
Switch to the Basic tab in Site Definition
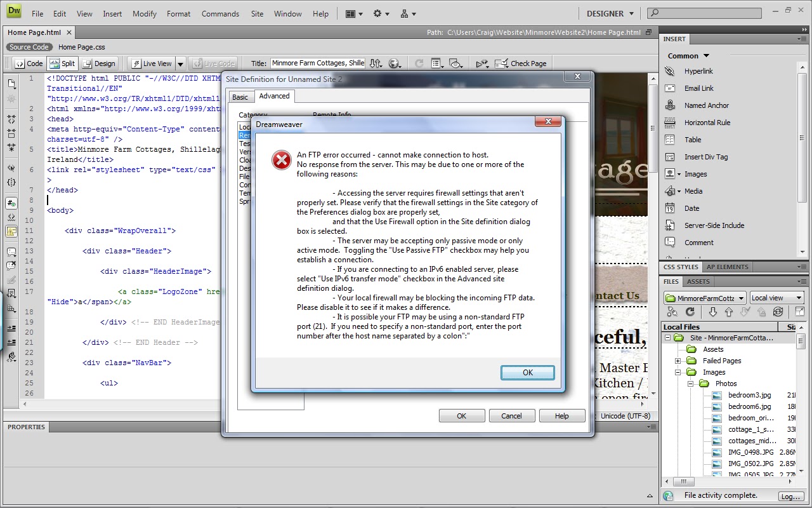point(240,97)
